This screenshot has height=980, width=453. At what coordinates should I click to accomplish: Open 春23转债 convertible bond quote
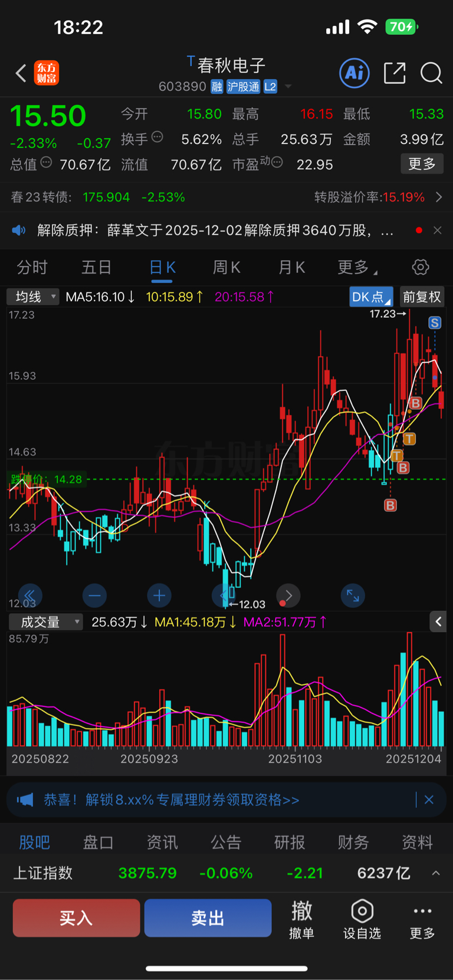98,197
